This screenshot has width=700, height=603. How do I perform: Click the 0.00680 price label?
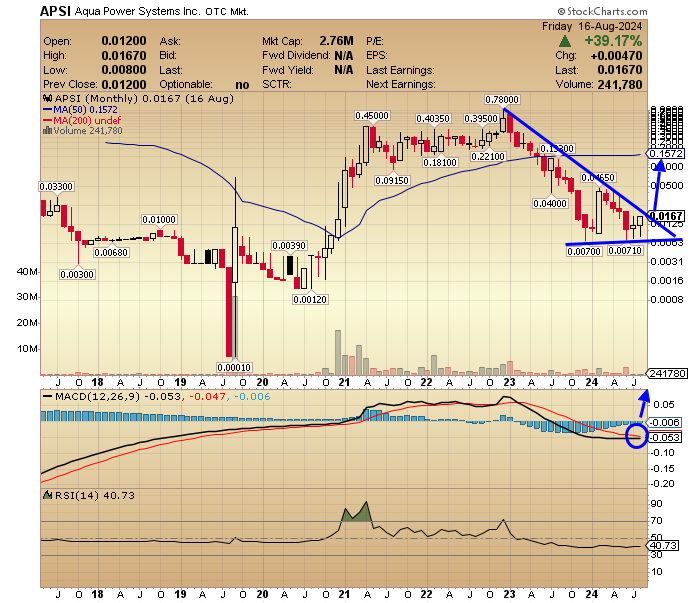(111, 253)
